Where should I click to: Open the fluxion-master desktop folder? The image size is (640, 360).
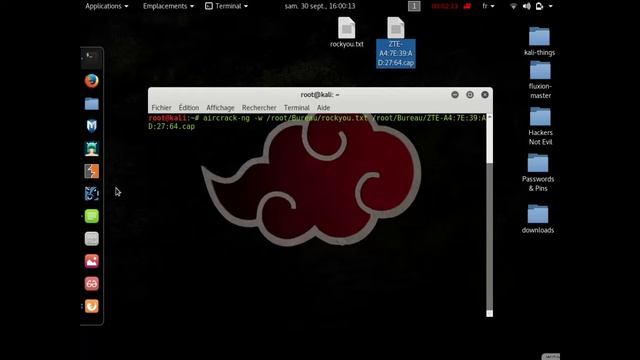click(540, 80)
